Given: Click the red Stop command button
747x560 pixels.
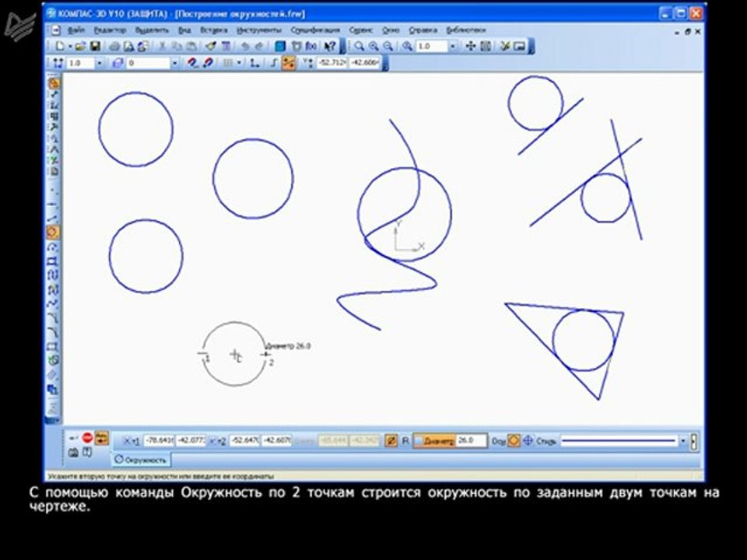Looking at the screenshot, I should coord(88,437).
